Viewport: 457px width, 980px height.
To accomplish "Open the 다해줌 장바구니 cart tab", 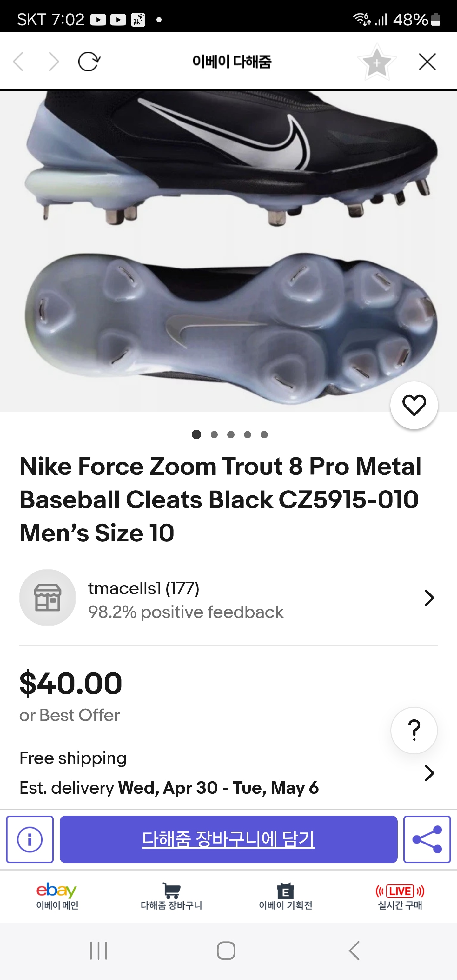I will click(171, 896).
